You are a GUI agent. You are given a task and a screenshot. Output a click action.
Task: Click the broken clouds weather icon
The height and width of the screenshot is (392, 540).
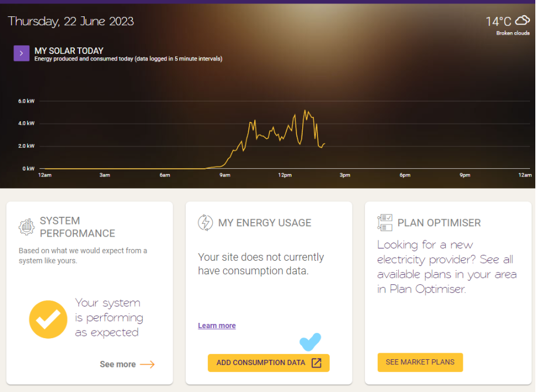[x=522, y=22]
